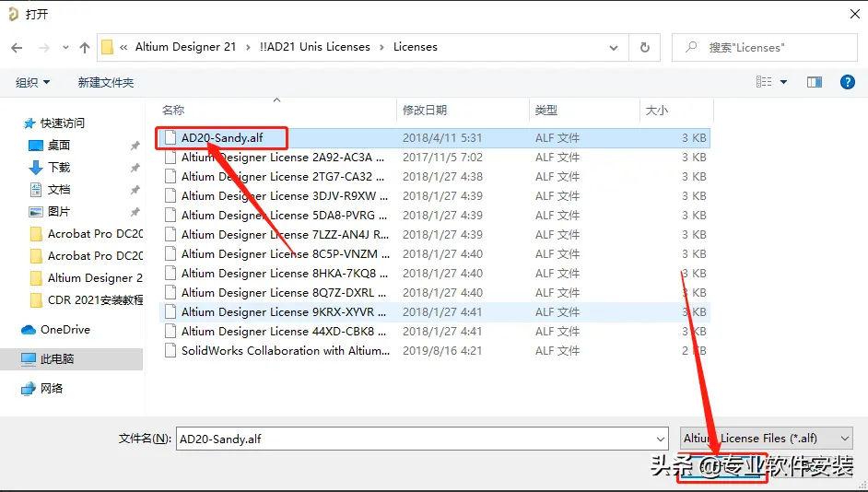Sort by 修改日期 column header
Image resolution: width=868 pixels, height=492 pixels.
425,111
